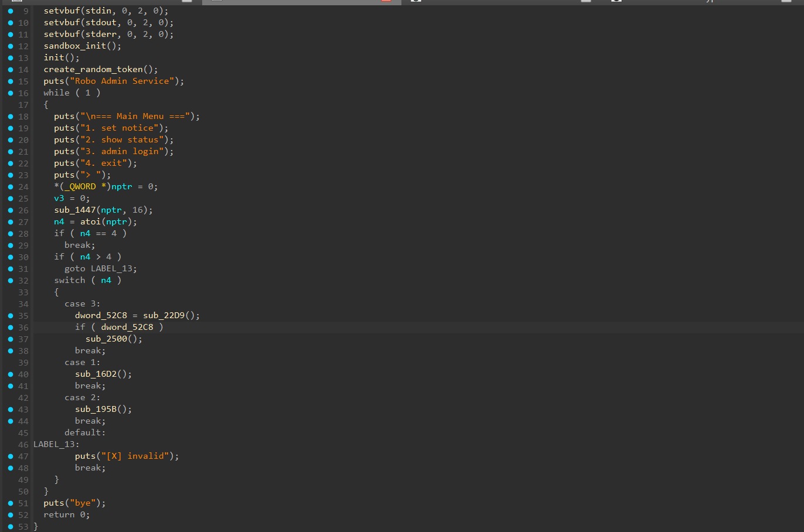Click the blue dot on line 14
Image resolution: width=804 pixels, height=532 pixels.
point(11,69)
